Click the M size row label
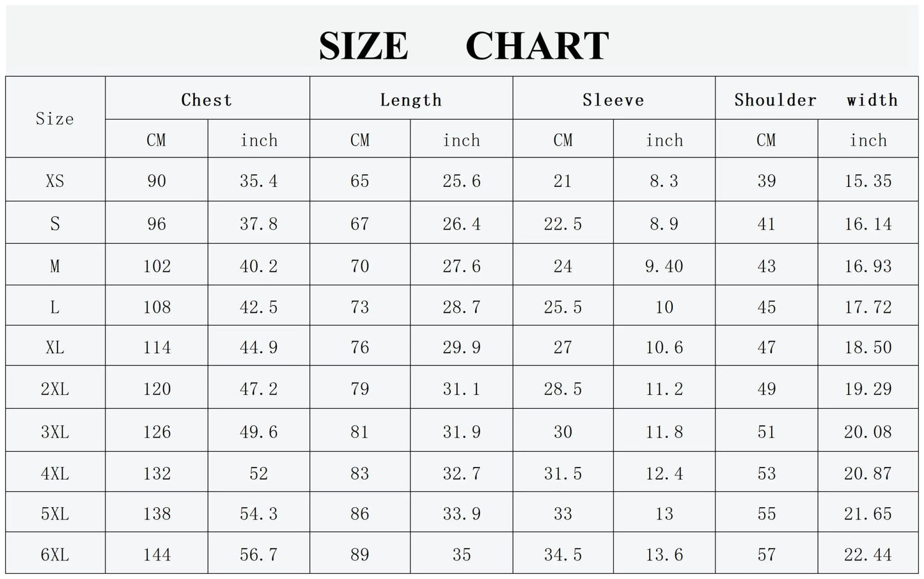 pos(55,266)
